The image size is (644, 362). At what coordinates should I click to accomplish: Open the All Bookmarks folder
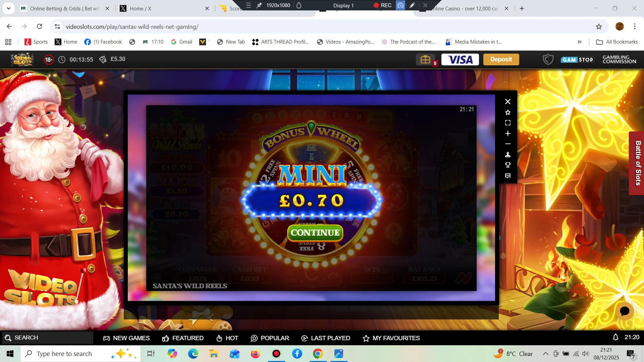617,42
